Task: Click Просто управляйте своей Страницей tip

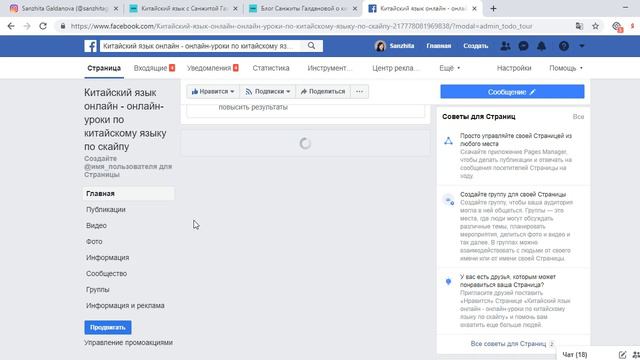Action: coord(516,140)
